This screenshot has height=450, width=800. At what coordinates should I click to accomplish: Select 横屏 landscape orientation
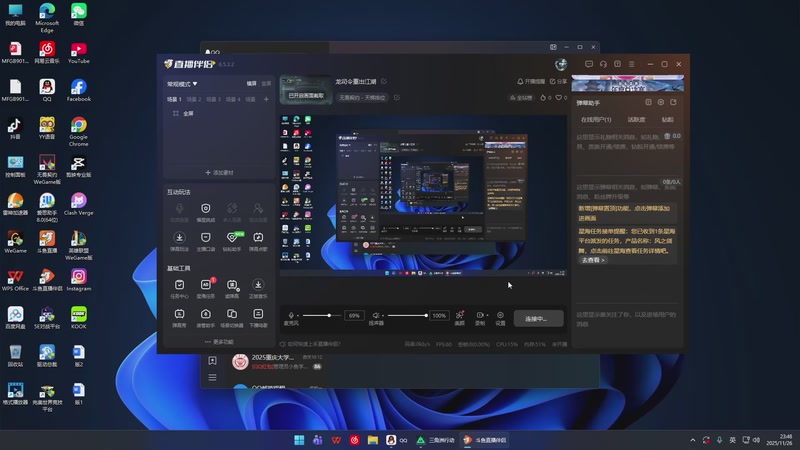click(x=252, y=84)
